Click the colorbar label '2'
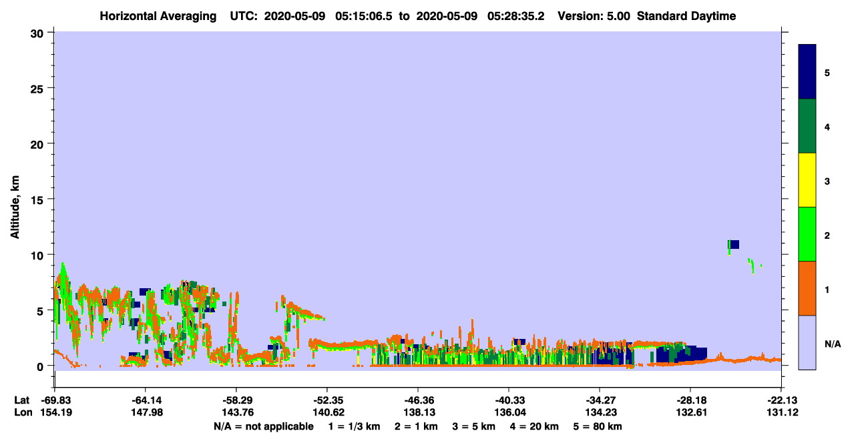Image resolution: width=868 pixels, height=445 pixels. 827,234
